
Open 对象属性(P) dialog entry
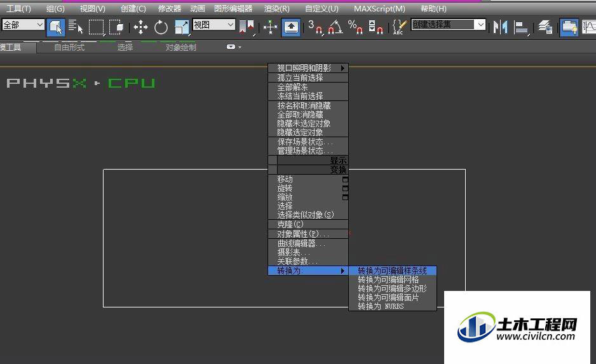308,234
